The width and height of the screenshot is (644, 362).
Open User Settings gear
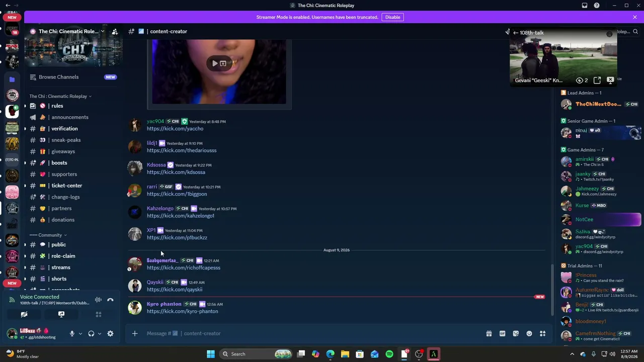click(110, 333)
